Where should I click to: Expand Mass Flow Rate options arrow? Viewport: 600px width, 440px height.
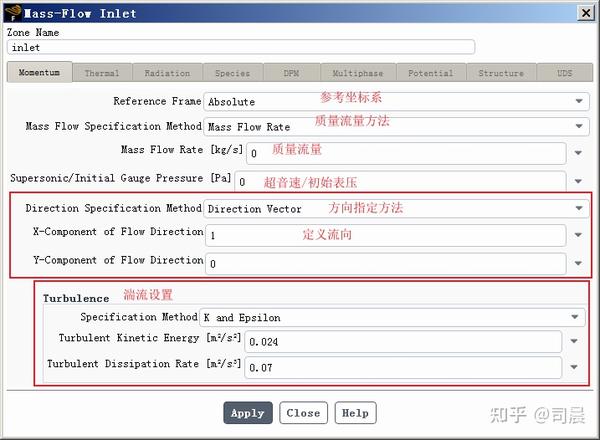578,153
